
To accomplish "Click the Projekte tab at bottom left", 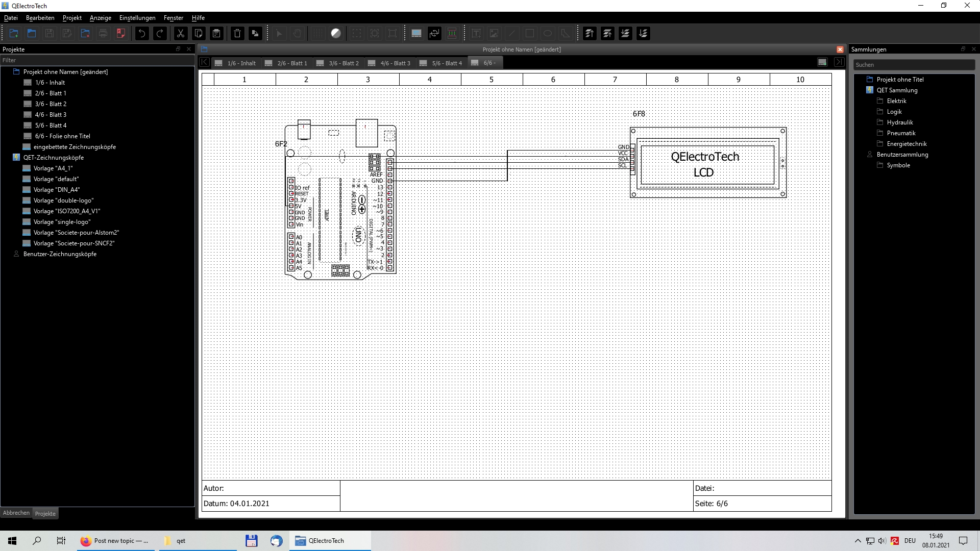I will pos(45,514).
